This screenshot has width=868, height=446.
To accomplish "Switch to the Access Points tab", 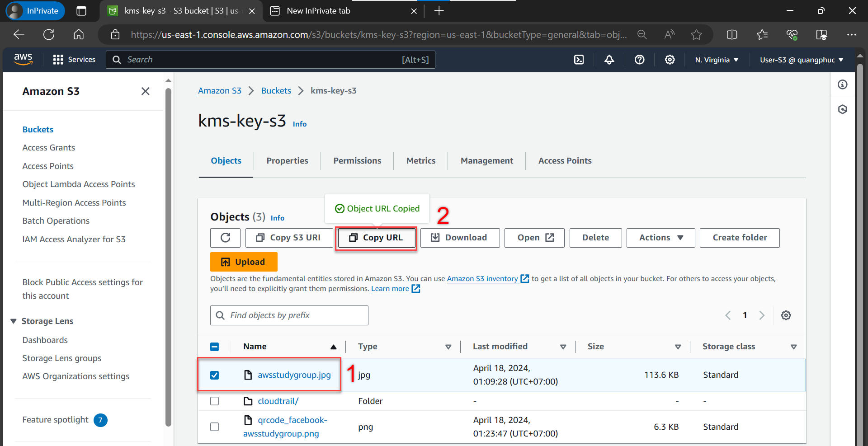I will [565, 161].
